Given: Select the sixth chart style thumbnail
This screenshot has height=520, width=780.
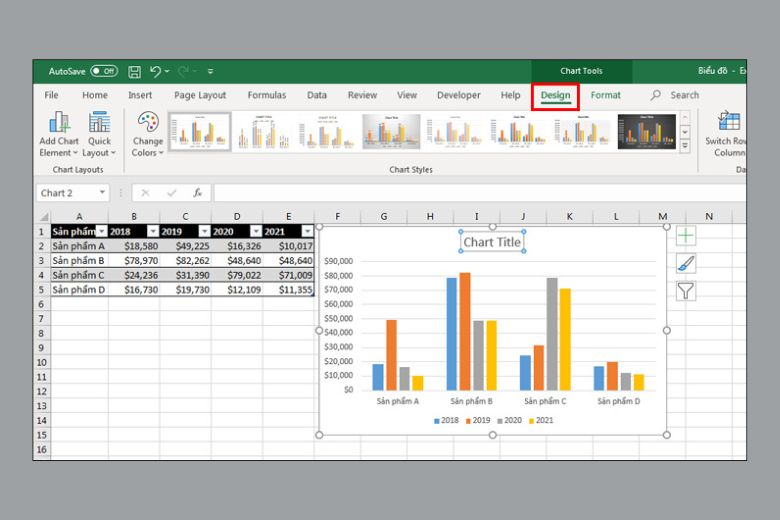Looking at the screenshot, I should coord(518,132).
